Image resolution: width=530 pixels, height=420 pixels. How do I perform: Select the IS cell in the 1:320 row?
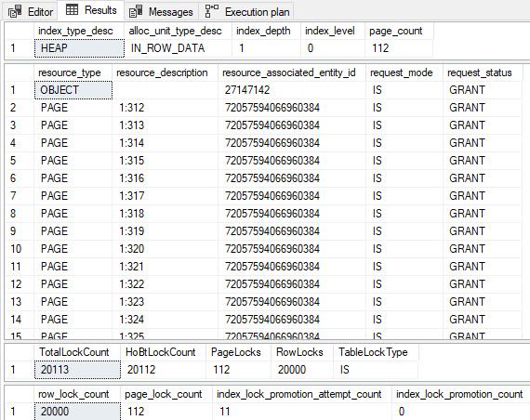click(x=404, y=249)
